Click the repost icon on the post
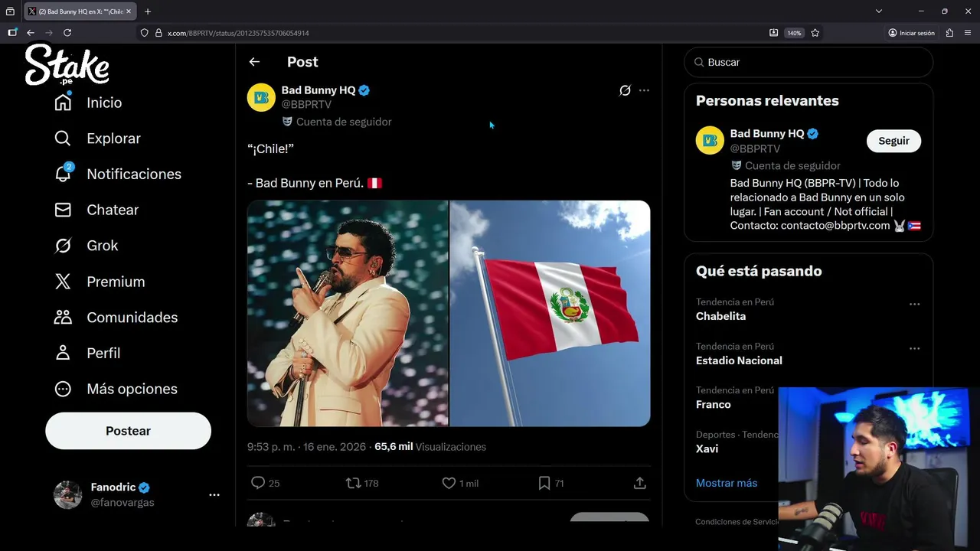 coord(353,483)
